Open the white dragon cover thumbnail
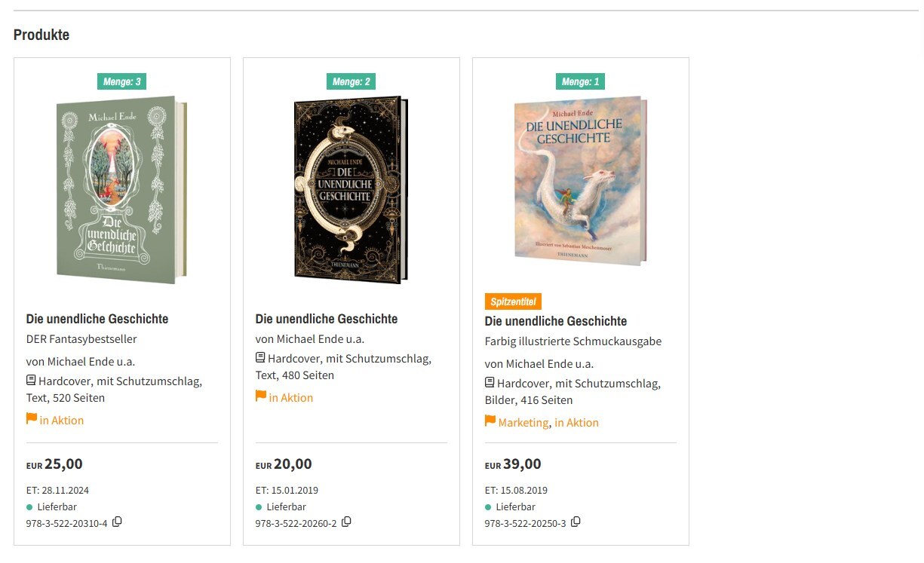924x563 pixels. [579, 181]
